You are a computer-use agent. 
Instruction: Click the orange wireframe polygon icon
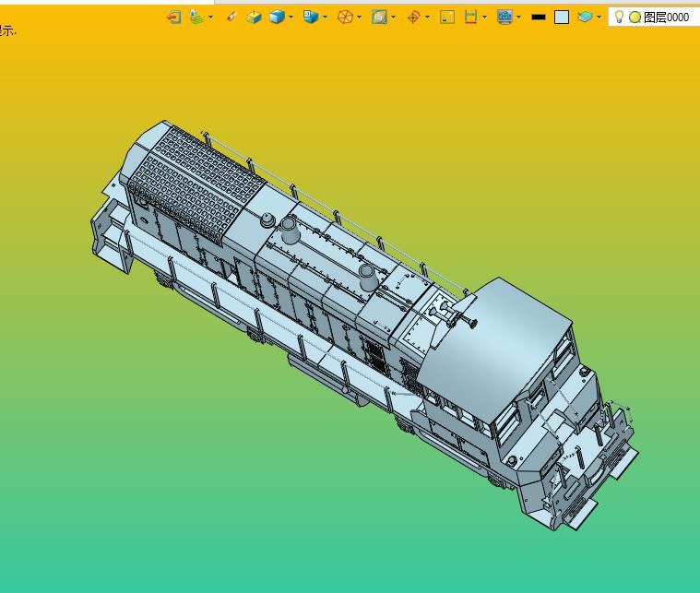345,17
